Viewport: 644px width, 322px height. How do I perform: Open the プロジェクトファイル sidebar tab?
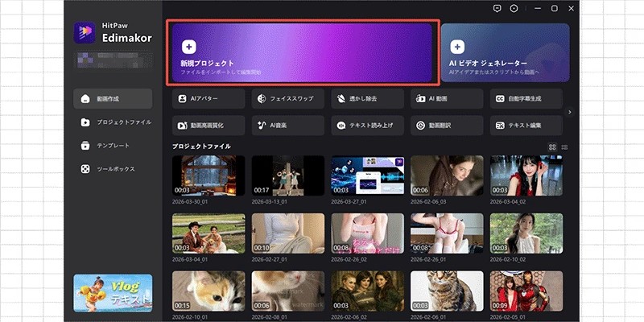(x=113, y=122)
